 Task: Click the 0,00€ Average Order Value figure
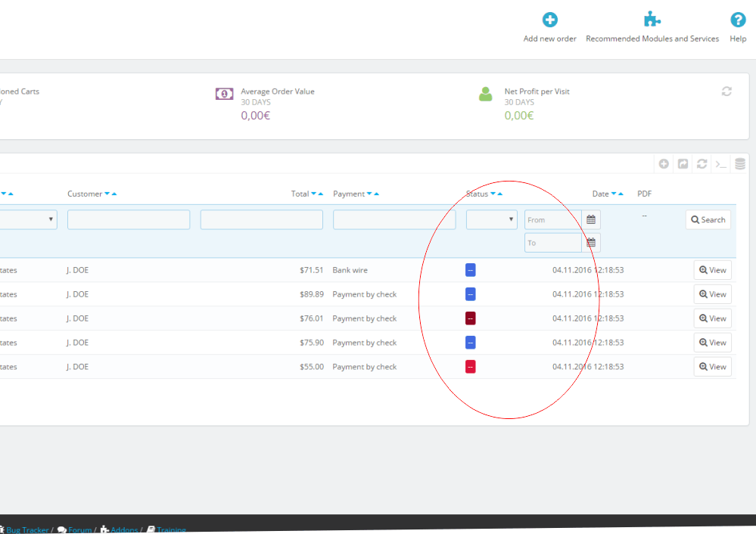[x=256, y=116]
